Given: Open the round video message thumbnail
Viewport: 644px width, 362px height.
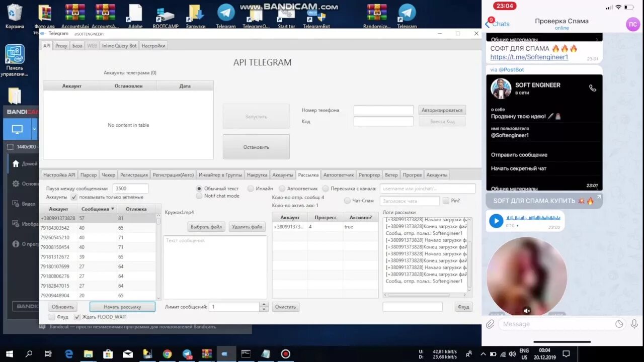Looking at the screenshot, I should coord(527,277).
